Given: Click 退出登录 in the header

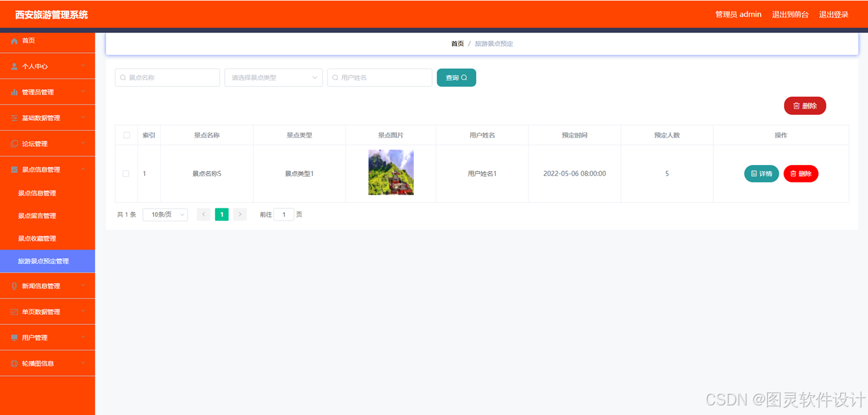Looking at the screenshot, I should [834, 14].
